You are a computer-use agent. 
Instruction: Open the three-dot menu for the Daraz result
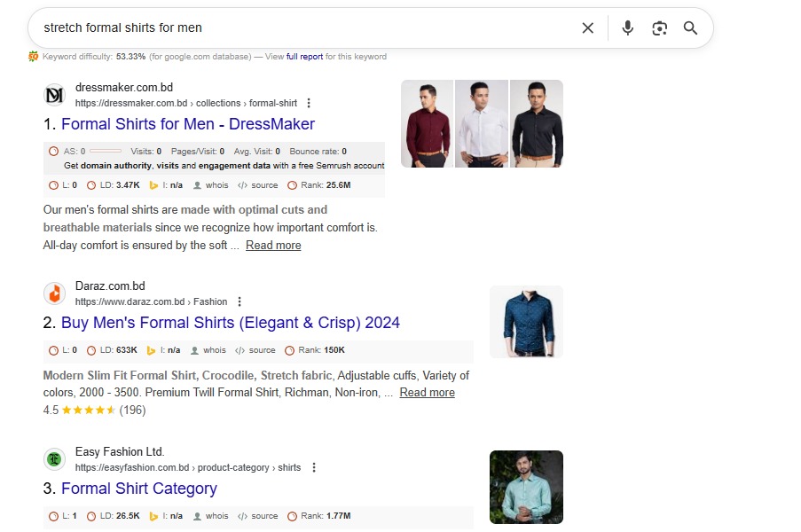[x=240, y=302]
